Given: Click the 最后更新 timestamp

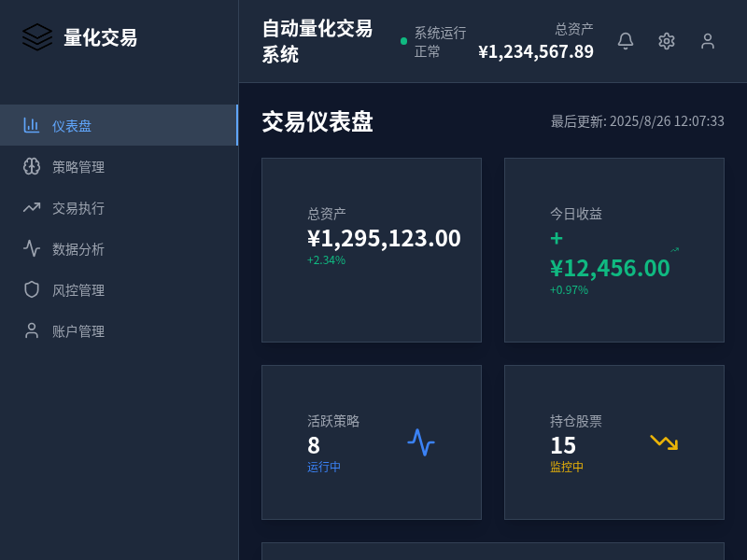Looking at the screenshot, I should pyautogui.click(x=638, y=121).
